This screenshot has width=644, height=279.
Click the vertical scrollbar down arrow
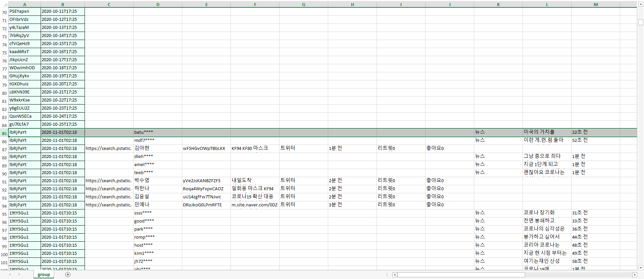641,268
